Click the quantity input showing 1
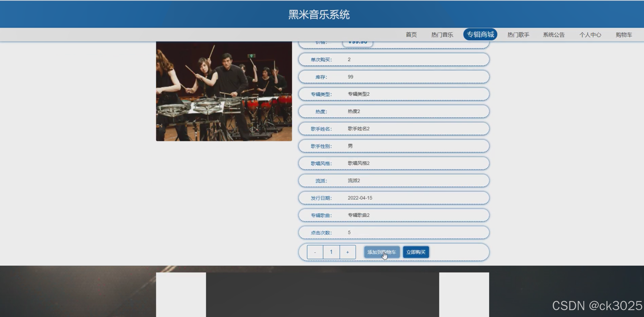 point(331,252)
